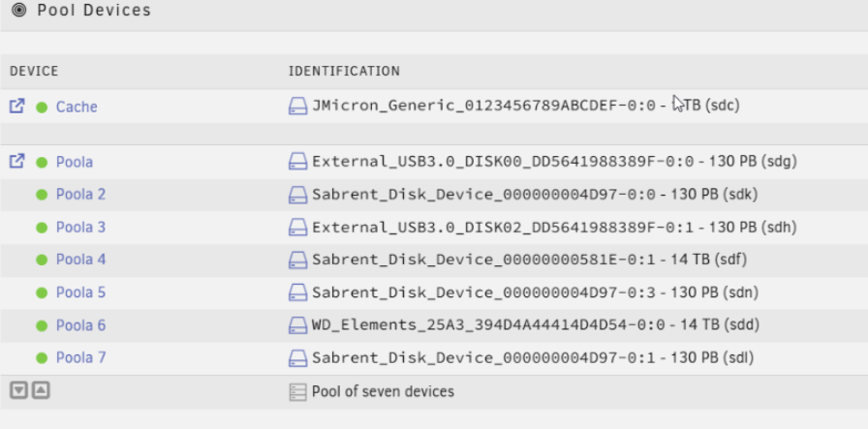Select Sabrent_Disk_Device 130 PB (sdk) text
This screenshot has width=868, height=429.
(x=535, y=195)
